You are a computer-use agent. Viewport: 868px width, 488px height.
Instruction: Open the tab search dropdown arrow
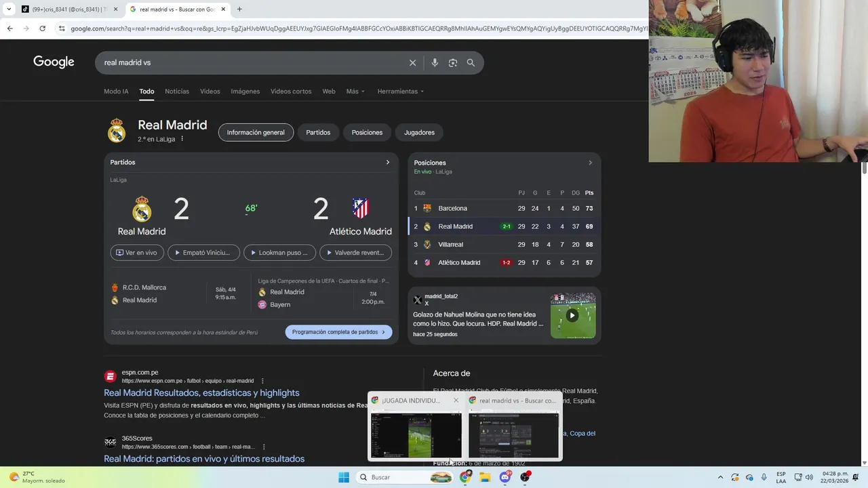tap(8, 9)
